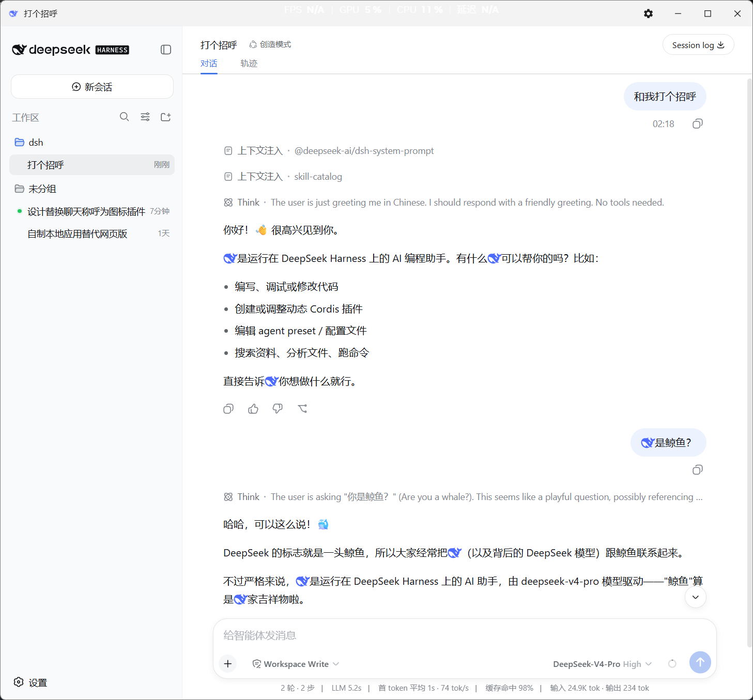Toggle 创造模式 mode label
753x700 pixels.
(x=270, y=44)
